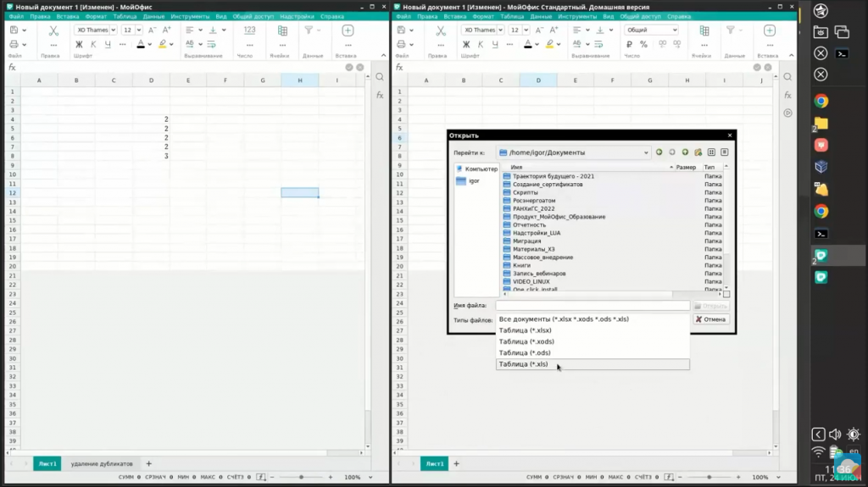The width and height of the screenshot is (868, 487).
Task: Switch Open dialog to detail view
Action: (x=725, y=152)
